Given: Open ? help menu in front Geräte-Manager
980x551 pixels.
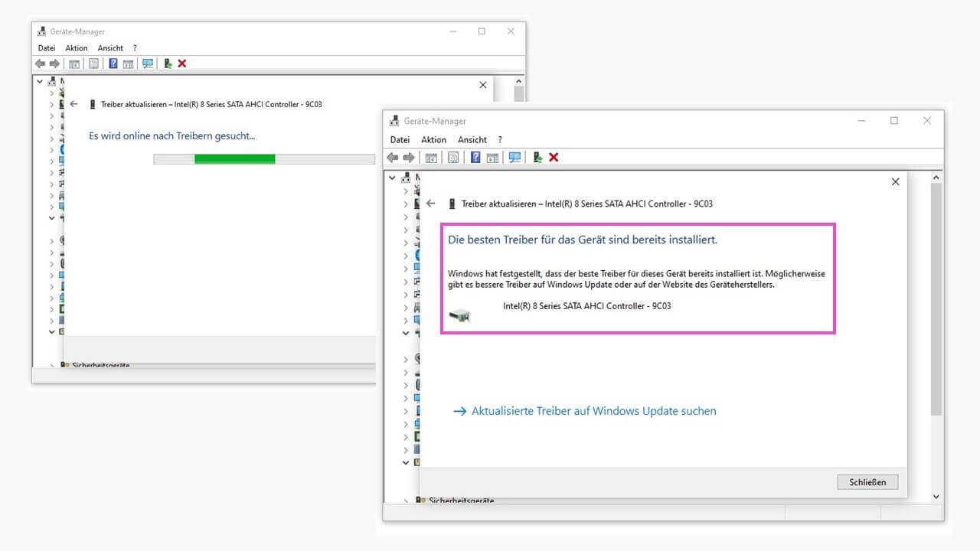Looking at the screenshot, I should click(x=500, y=139).
